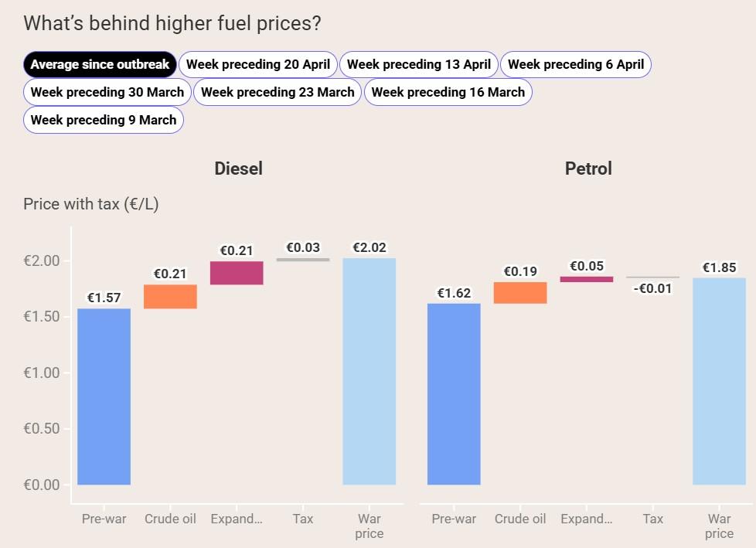This screenshot has height=548, width=756.
Task: Click Petrol magenta Expand bar
Action: [587, 279]
